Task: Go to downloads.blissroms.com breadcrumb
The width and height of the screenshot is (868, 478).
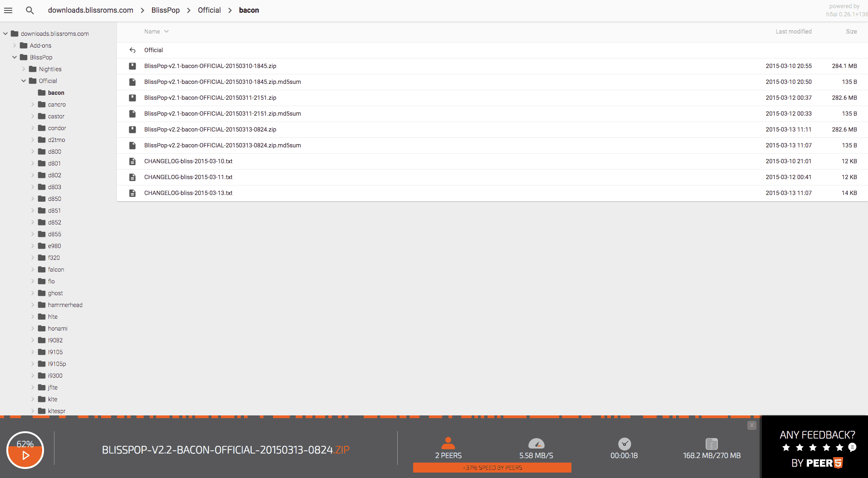Action: point(91,10)
